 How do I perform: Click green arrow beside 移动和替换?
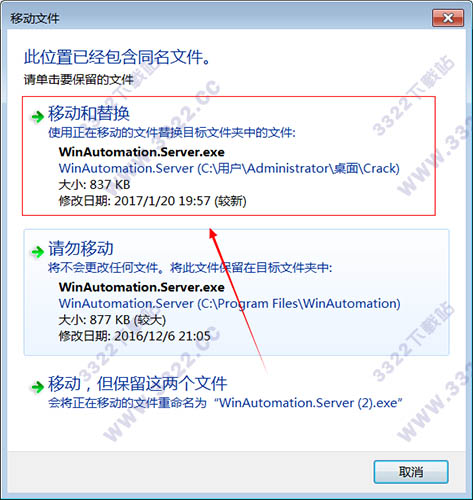point(38,116)
